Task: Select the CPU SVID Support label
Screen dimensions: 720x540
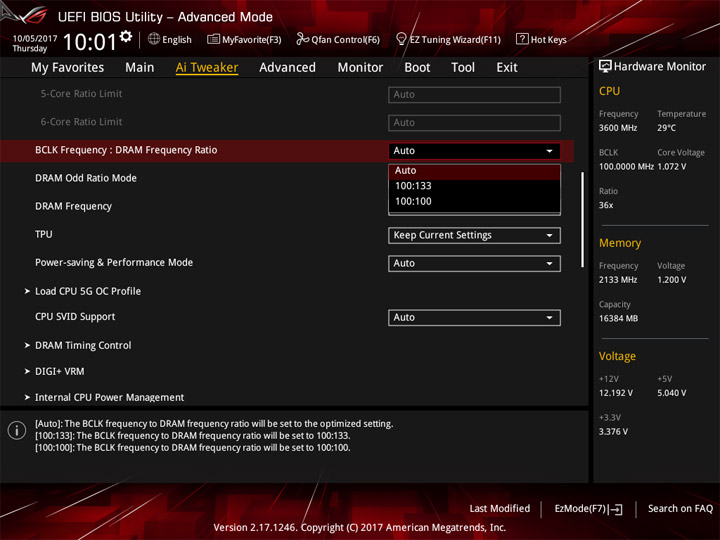Action: click(x=75, y=317)
